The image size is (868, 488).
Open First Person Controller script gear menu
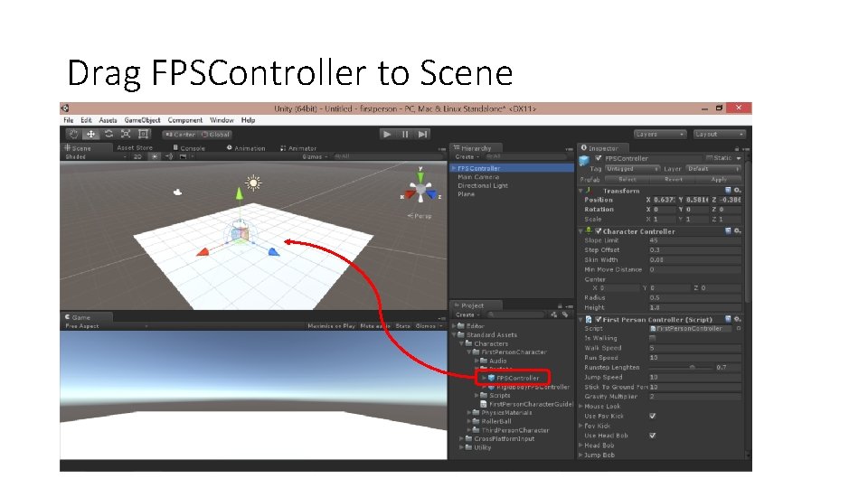point(738,319)
